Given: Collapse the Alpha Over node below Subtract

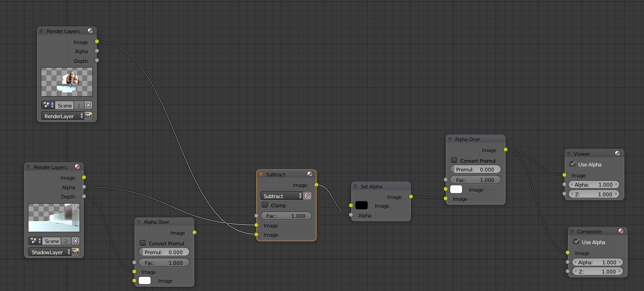Looking at the screenshot, I should [x=139, y=222].
